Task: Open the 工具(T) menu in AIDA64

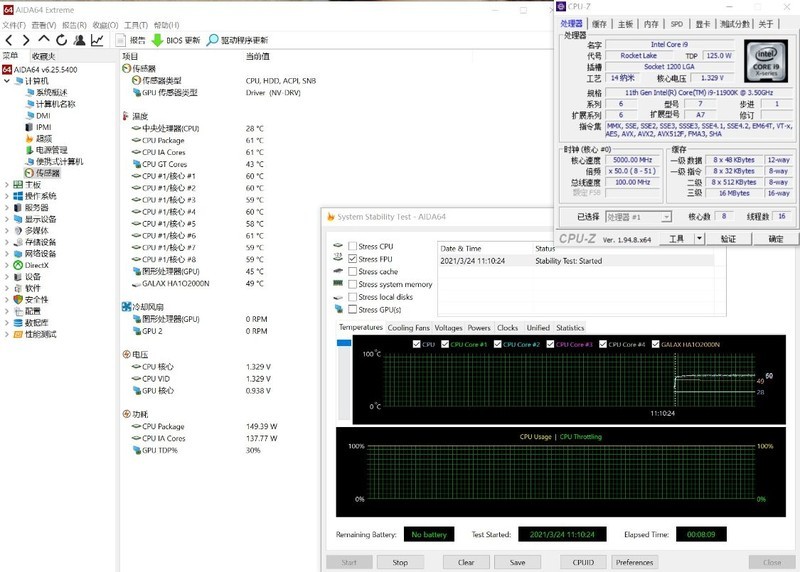Action: [136, 25]
